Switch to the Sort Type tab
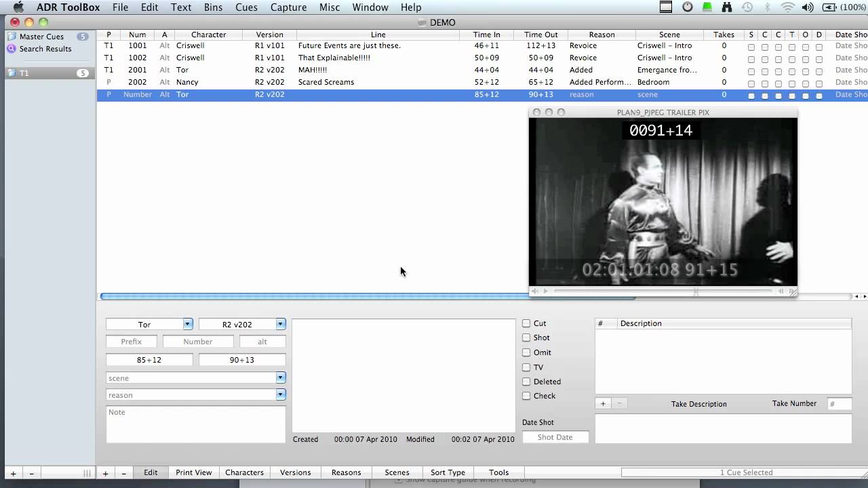This screenshot has height=488, width=868. click(x=448, y=472)
